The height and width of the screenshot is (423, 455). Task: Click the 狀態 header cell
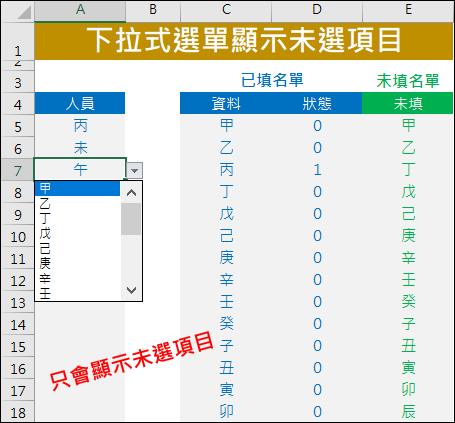[317, 103]
